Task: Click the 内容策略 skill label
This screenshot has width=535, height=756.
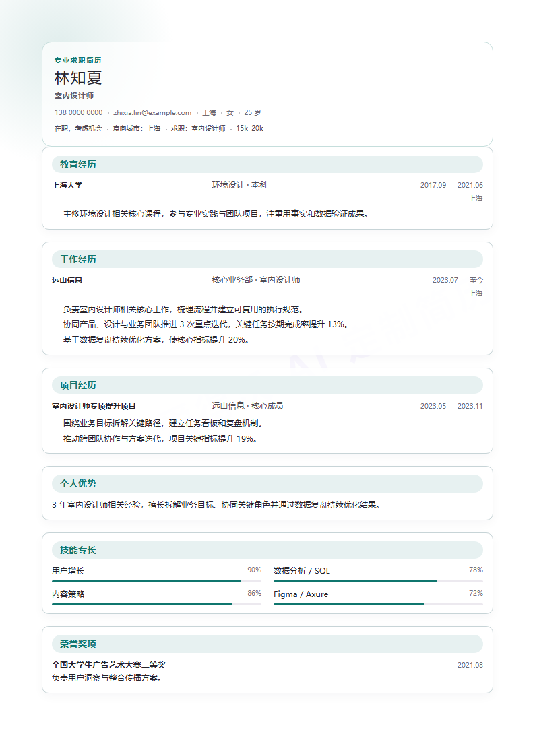Action: pos(68,594)
